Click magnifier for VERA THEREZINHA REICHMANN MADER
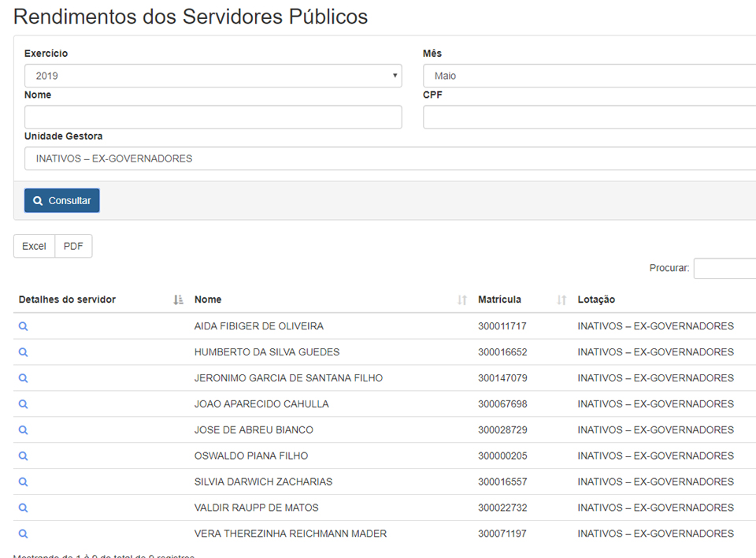This screenshot has width=756, height=558. (x=24, y=534)
